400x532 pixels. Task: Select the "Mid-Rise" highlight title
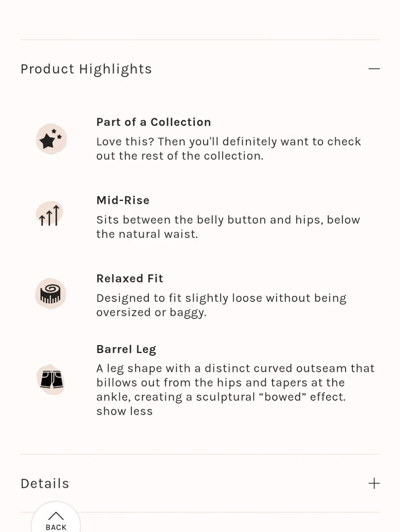(123, 200)
